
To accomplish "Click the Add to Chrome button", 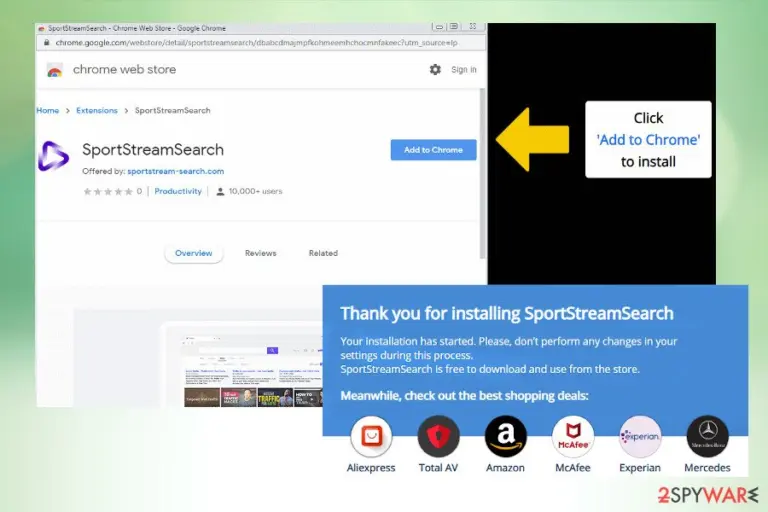I will tap(433, 150).
